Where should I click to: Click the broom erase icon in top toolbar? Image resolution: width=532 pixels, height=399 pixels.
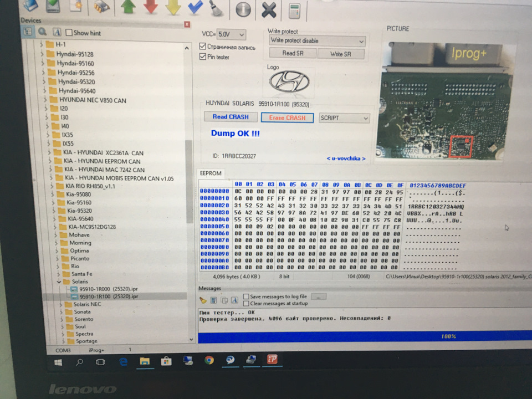217,8
